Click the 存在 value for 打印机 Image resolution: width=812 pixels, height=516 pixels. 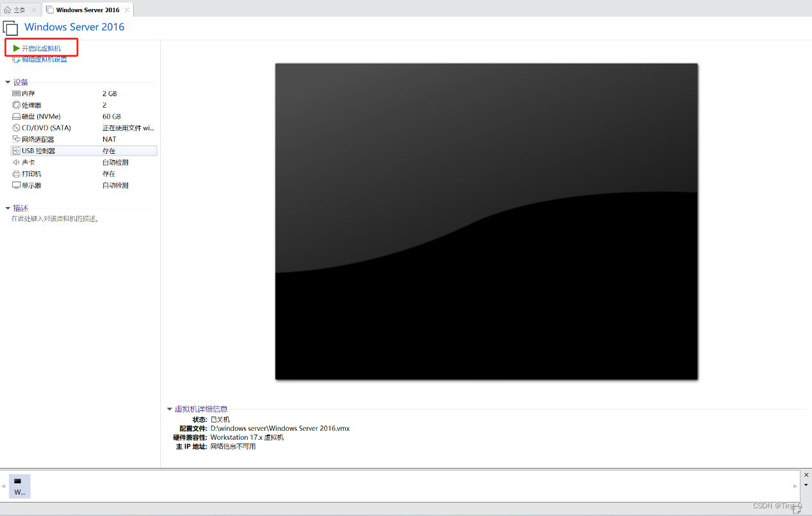(x=109, y=174)
